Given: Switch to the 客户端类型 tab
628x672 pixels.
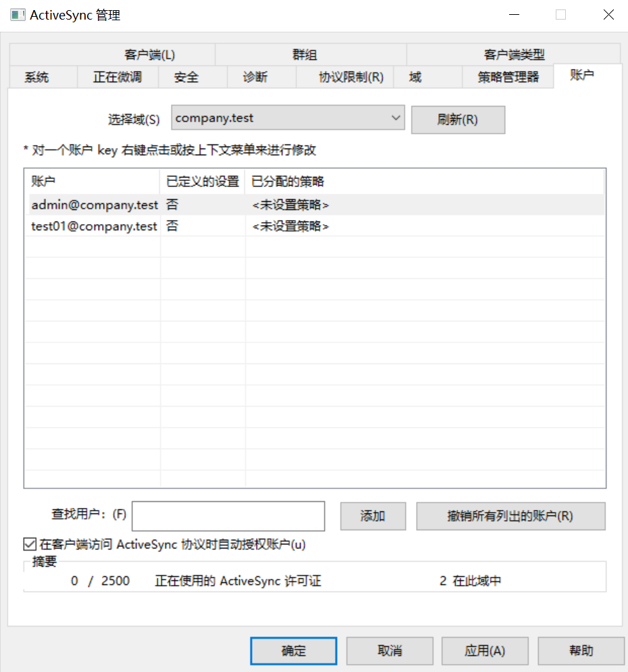Looking at the screenshot, I should [513, 55].
